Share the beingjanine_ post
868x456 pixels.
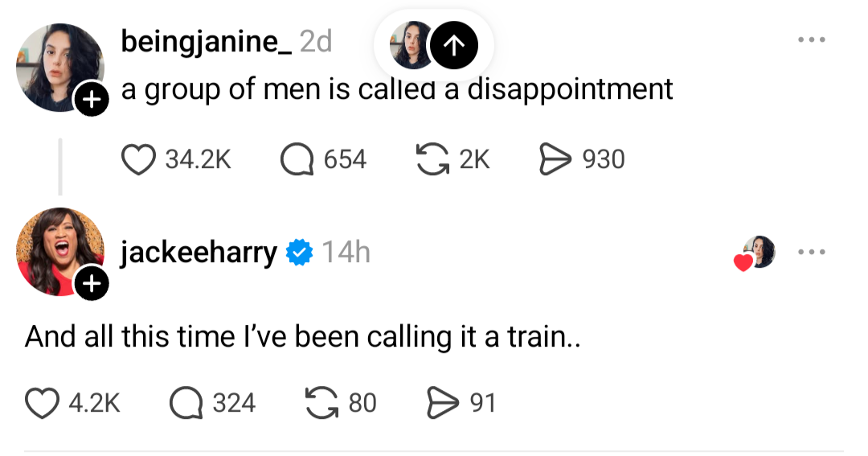point(554,159)
